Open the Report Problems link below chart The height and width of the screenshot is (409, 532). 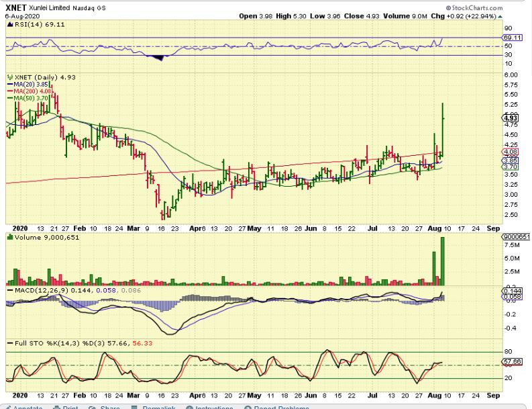point(276,406)
